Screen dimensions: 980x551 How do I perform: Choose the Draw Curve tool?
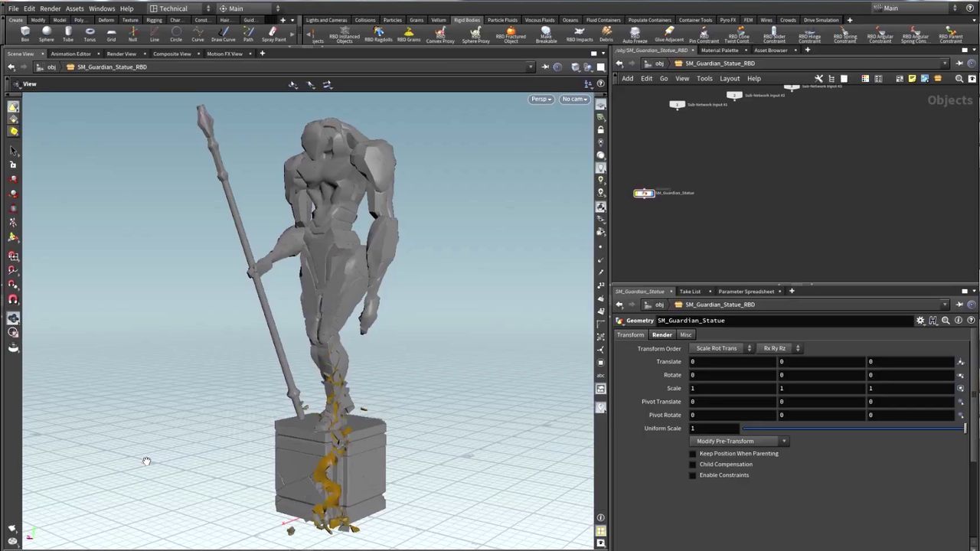tap(223, 34)
